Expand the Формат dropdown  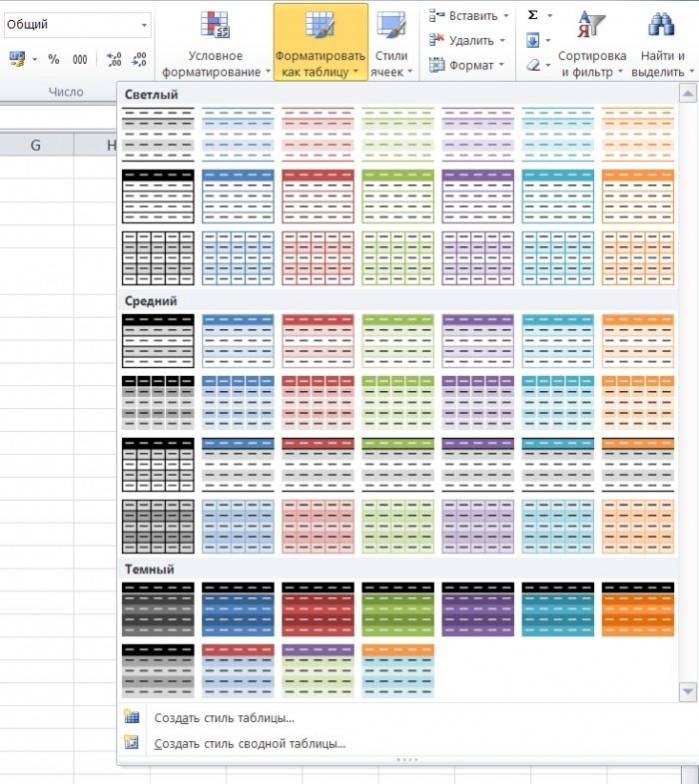point(501,65)
